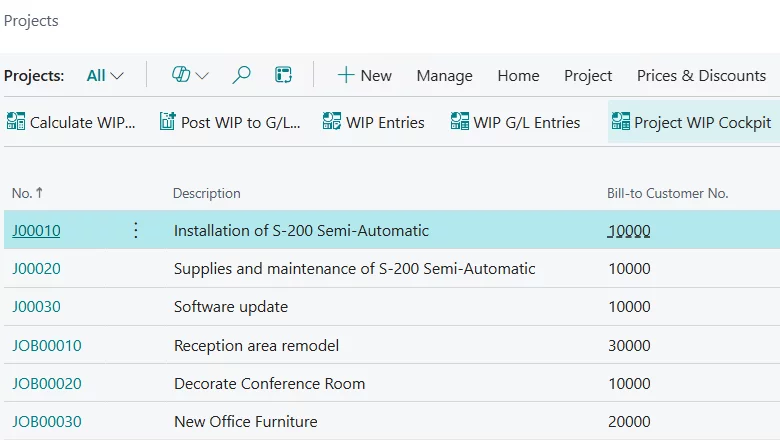The width and height of the screenshot is (780, 440).
Task: Switch to the Home tab
Action: (518, 75)
